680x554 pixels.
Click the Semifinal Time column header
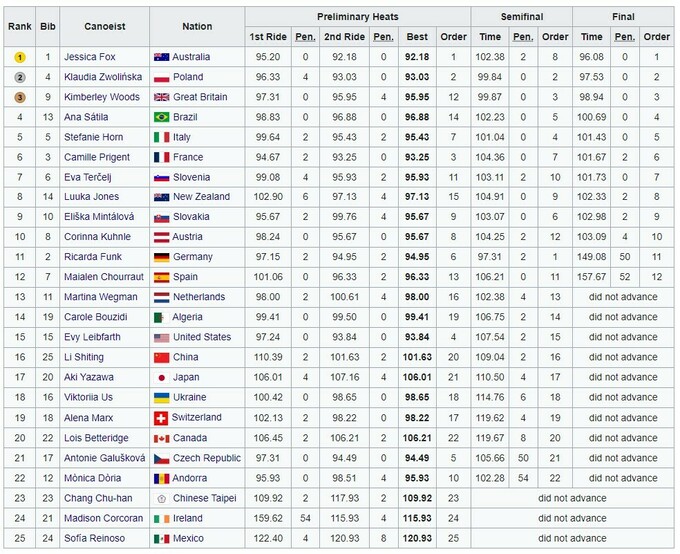(x=490, y=37)
